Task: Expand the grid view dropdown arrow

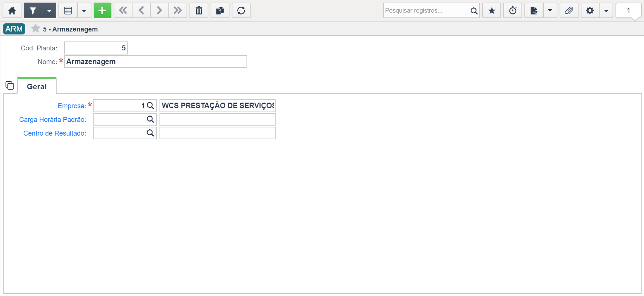Action: (x=84, y=10)
